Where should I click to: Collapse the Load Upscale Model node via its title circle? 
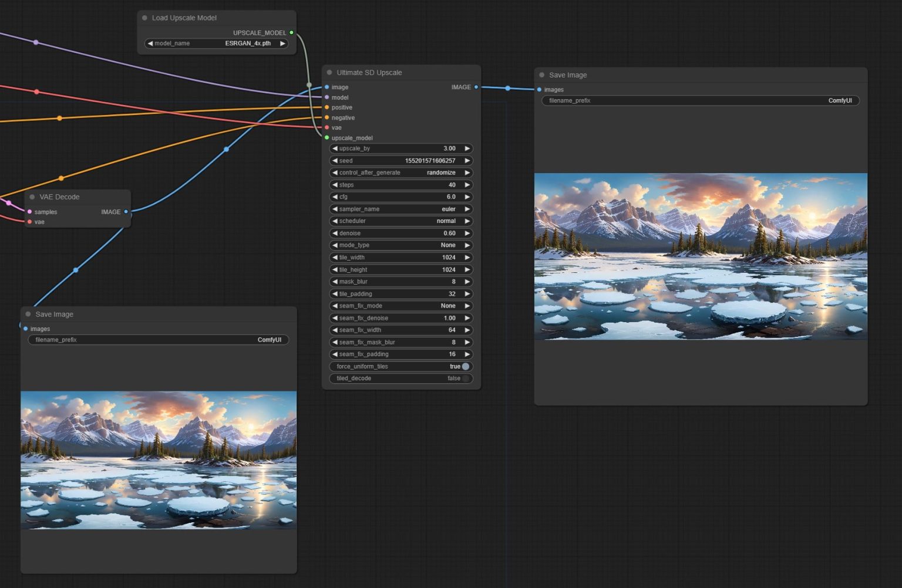[x=144, y=18]
